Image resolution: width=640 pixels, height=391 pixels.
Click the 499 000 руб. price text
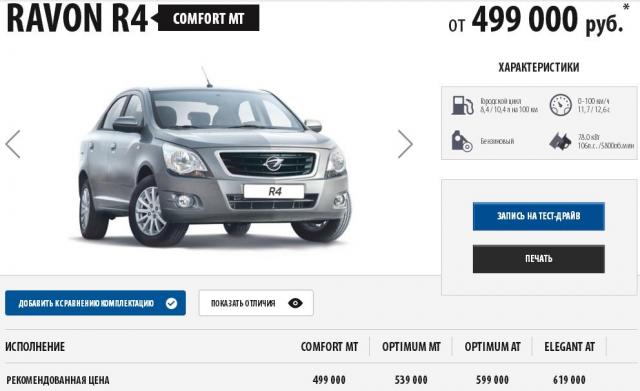[547, 19]
